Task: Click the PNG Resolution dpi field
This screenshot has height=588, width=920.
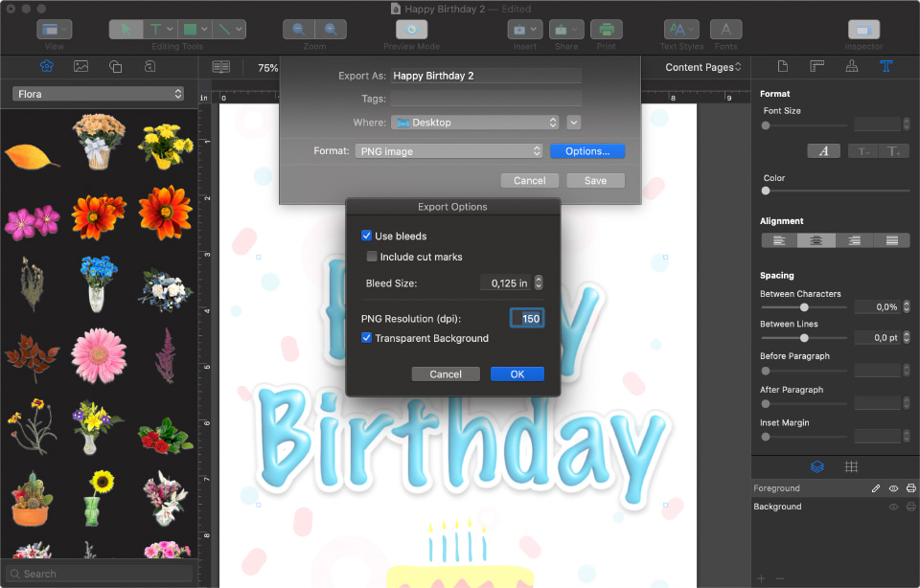Action: (527, 318)
